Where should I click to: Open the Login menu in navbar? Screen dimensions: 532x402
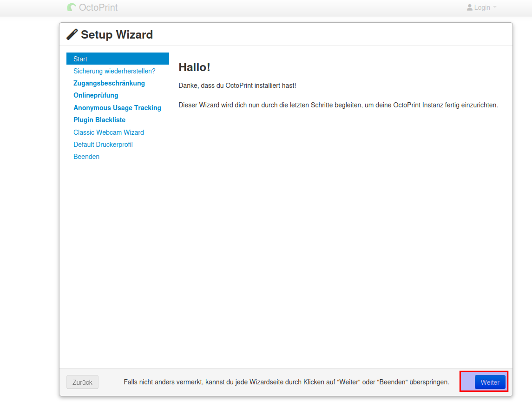[x=482, y=7]
